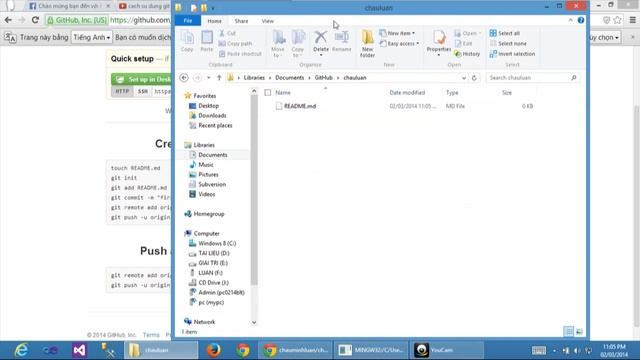Open the Properties button
Image resolution: width=640 pixels, height=360 pixels.
pyautogui.click(x=439, y=42)
